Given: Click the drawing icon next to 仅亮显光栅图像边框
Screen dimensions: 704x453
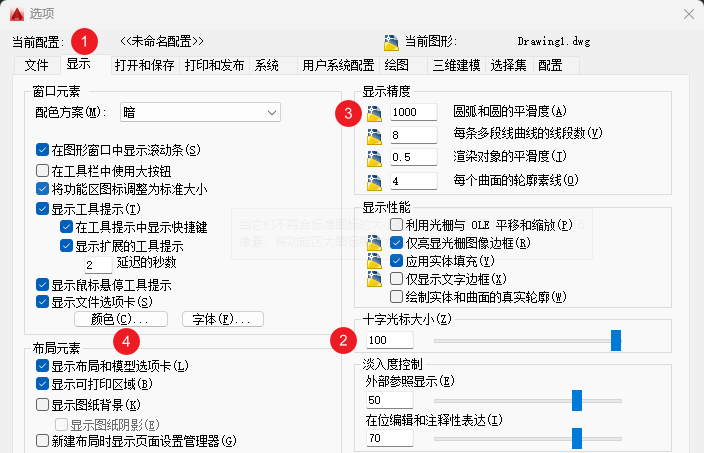Looking at the screenshot, I should click(375, 242).
